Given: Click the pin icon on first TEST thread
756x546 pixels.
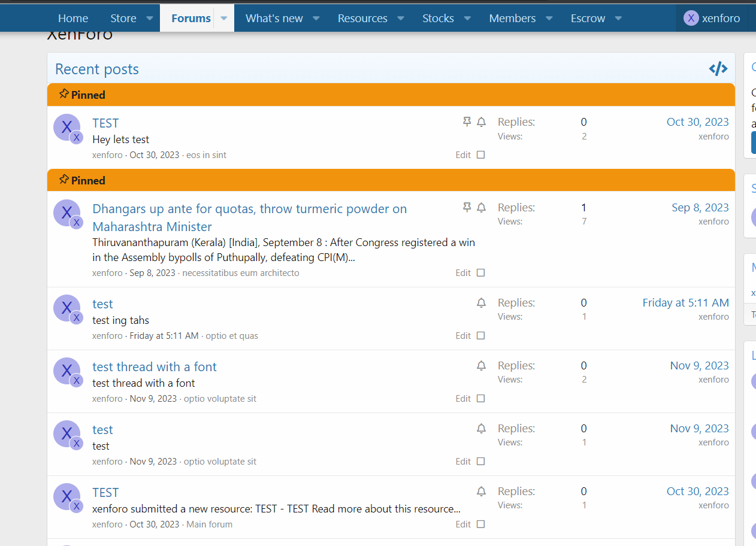Looking at the screenshot, I should coord(467,122).
